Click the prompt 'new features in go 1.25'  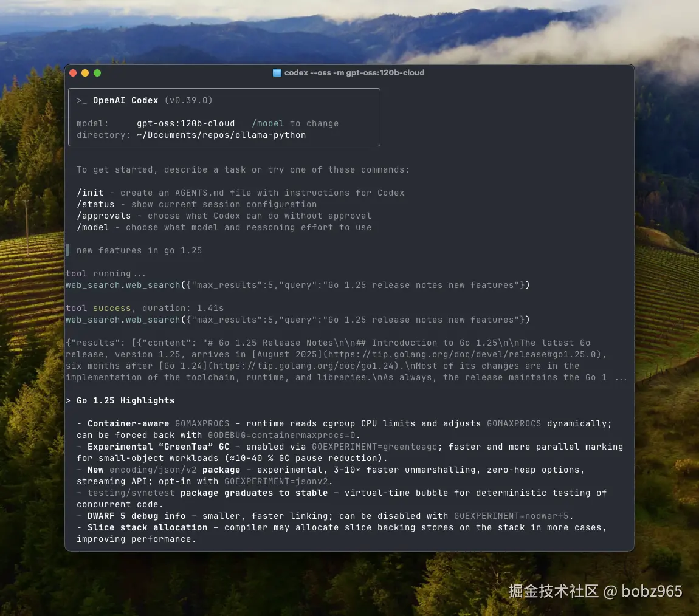139,251
